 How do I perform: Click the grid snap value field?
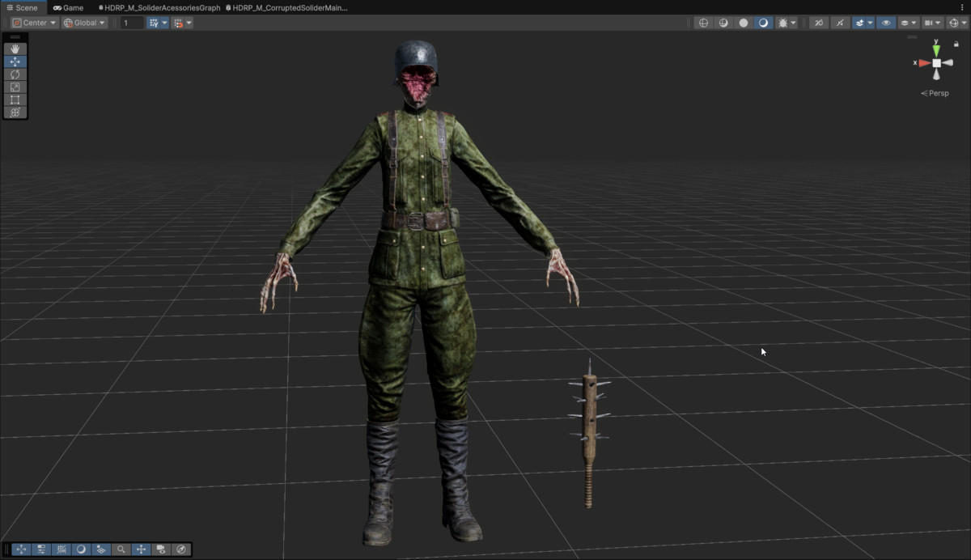[132, 23]
